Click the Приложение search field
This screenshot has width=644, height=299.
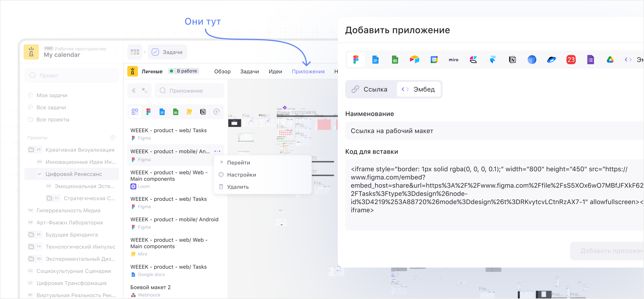[189, 91]
